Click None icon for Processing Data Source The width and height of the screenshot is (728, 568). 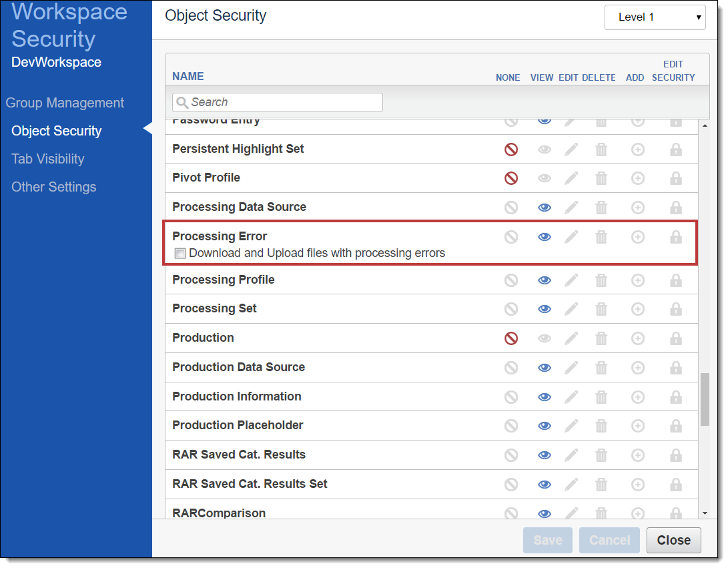click(511, 208)
